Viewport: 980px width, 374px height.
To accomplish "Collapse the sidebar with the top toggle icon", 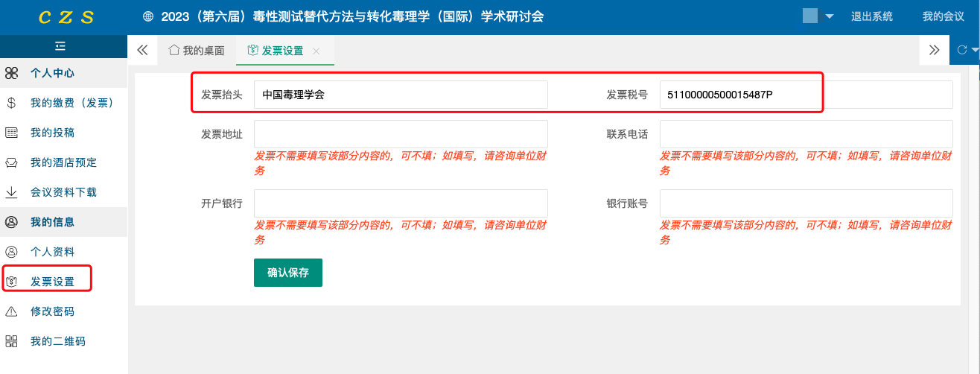I will (x=62, y=46).
